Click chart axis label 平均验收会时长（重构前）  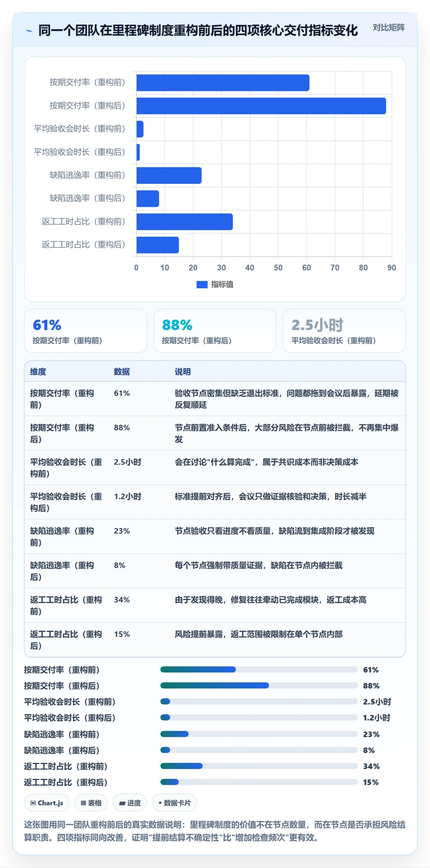pos(80,129)
